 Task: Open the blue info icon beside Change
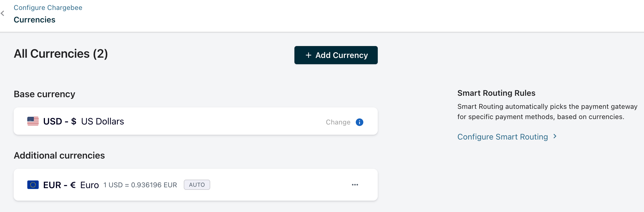click(360, 122)
